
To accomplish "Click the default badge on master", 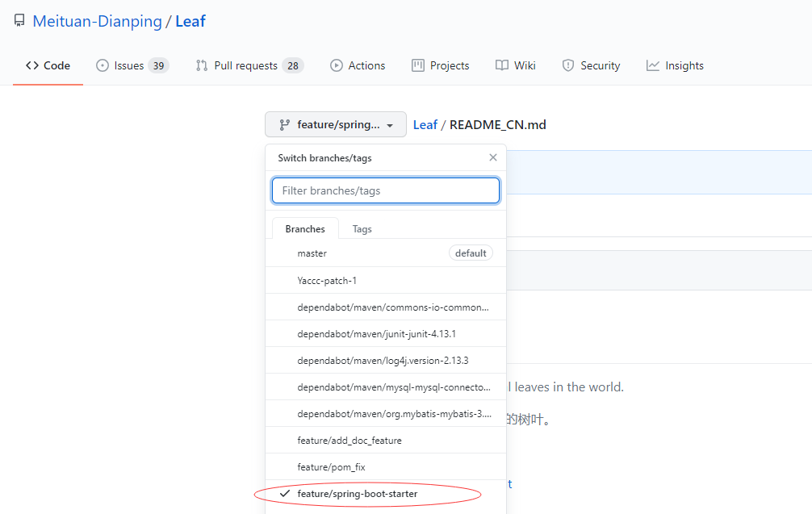I will point(471,253).
